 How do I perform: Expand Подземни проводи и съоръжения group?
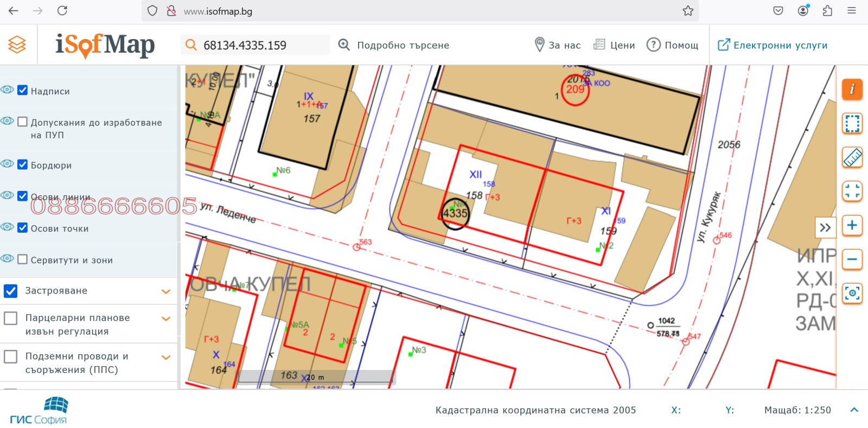(166, 357)
